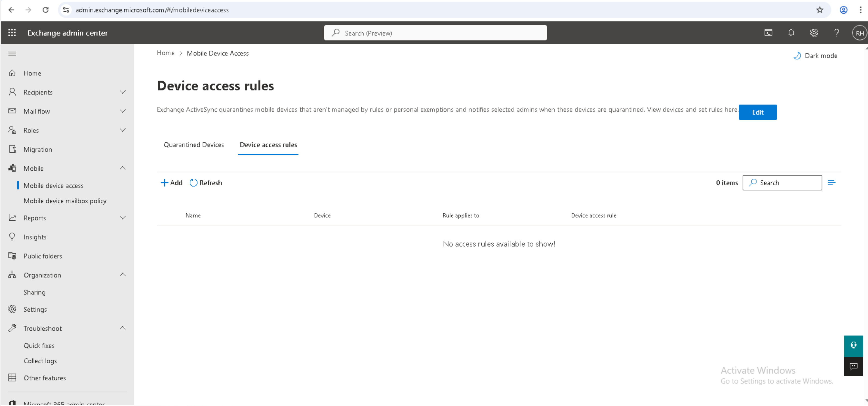
Task: Open the Cloud Shell console icon
Action: tap(768, 33)
